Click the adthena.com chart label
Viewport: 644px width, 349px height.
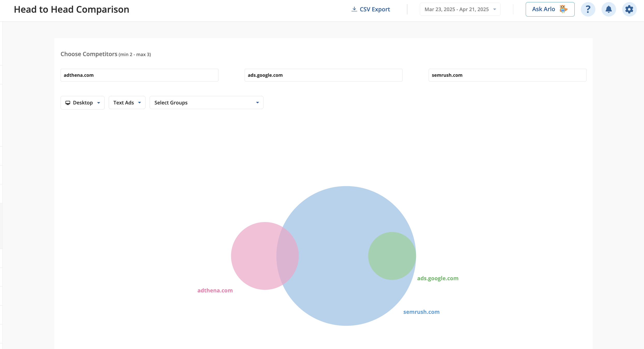pyautogui.click(x=215, y=290)
